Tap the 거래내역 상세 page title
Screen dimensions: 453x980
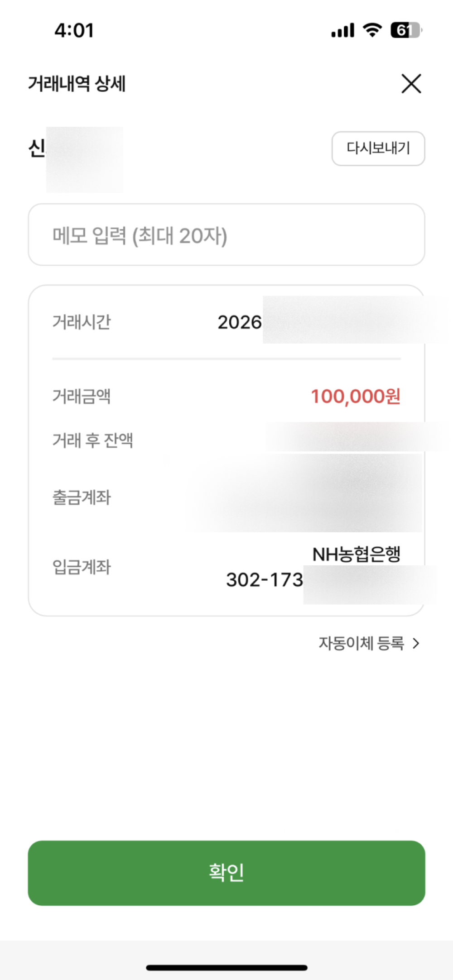[77, 84]
